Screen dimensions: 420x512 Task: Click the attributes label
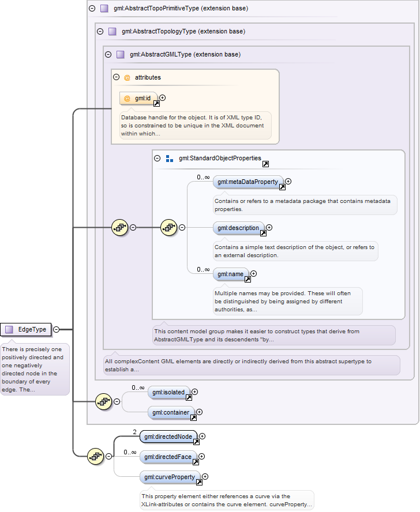point(148,77)
